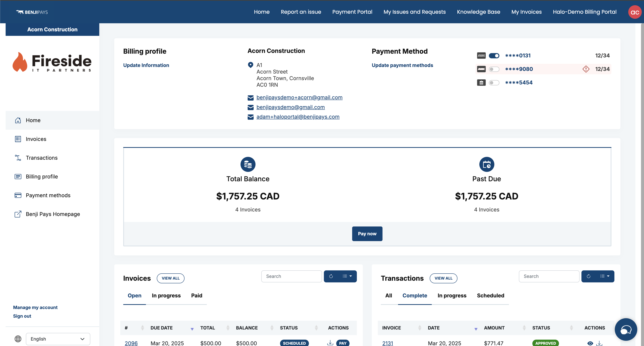Open the Transactions sidebar item
This screenshot has height=346, width=644.
pyautogui.click(x=42, y=158)
